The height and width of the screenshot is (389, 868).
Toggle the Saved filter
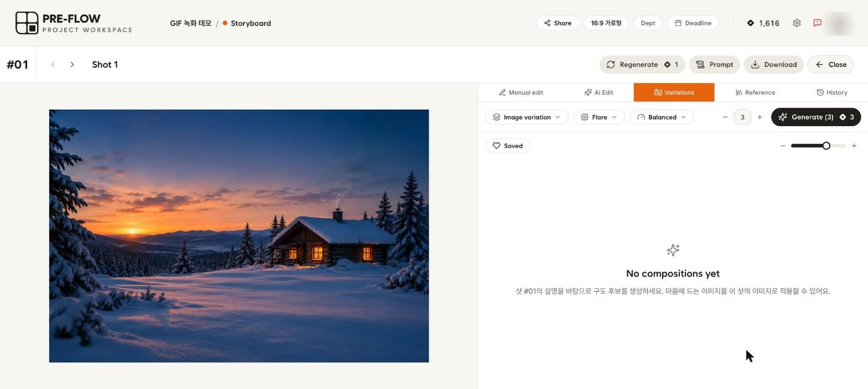click(507, 146)
